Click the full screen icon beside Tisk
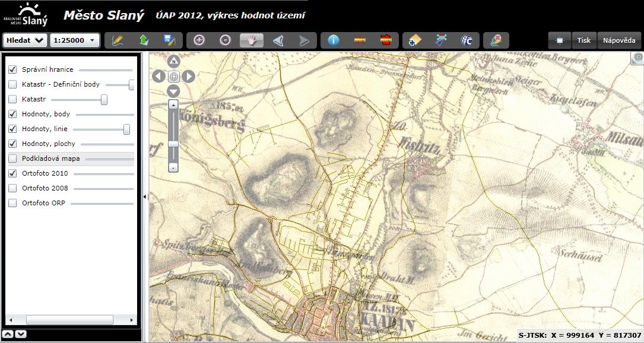Screen dimensions: 644x343 tap(559, 40)
